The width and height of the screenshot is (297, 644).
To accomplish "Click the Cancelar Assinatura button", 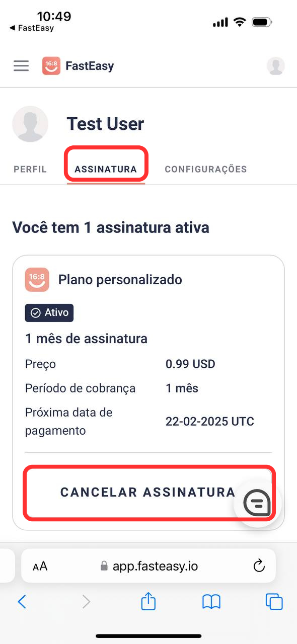I will click(x=148, y=492).
